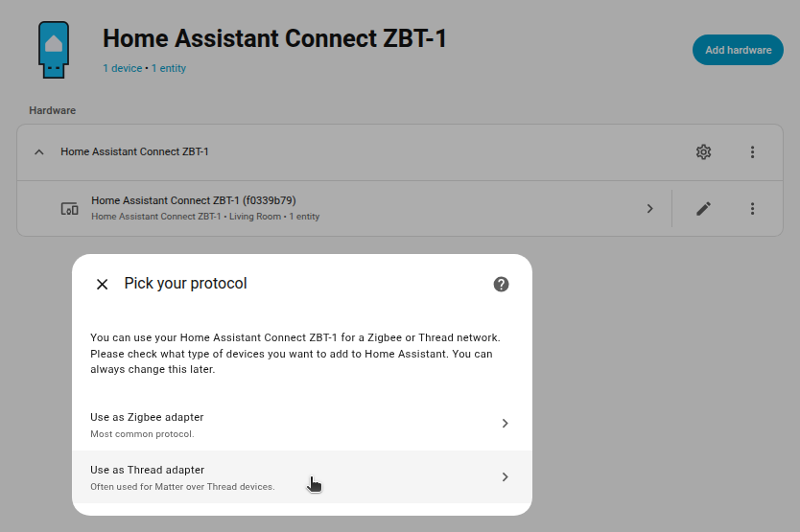Screen dimensions: 800x532
Task: Open the "1 device" link
Action: pyautogui.click(x=122, y=69)
